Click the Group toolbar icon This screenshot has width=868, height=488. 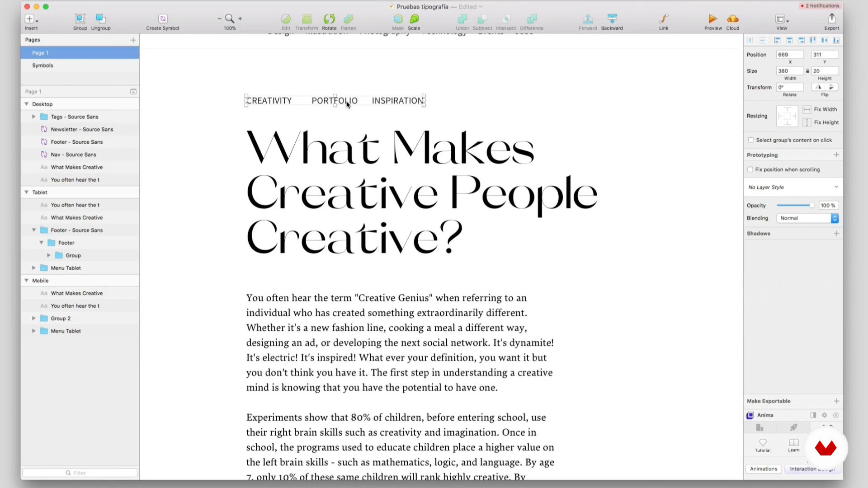[80, 19]
